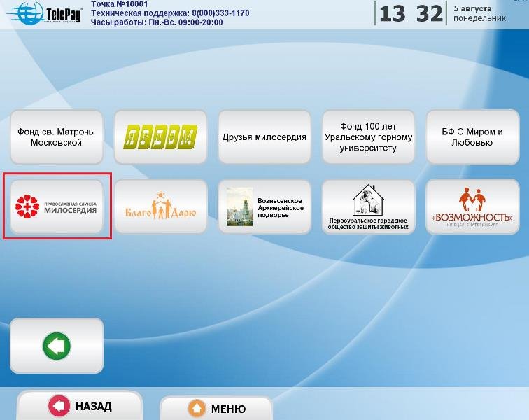Image resolution: width=529 pixels, height=420 pixels.
Task: Click the support phone 8(800)333-1170 text
Action: [220, 13]
